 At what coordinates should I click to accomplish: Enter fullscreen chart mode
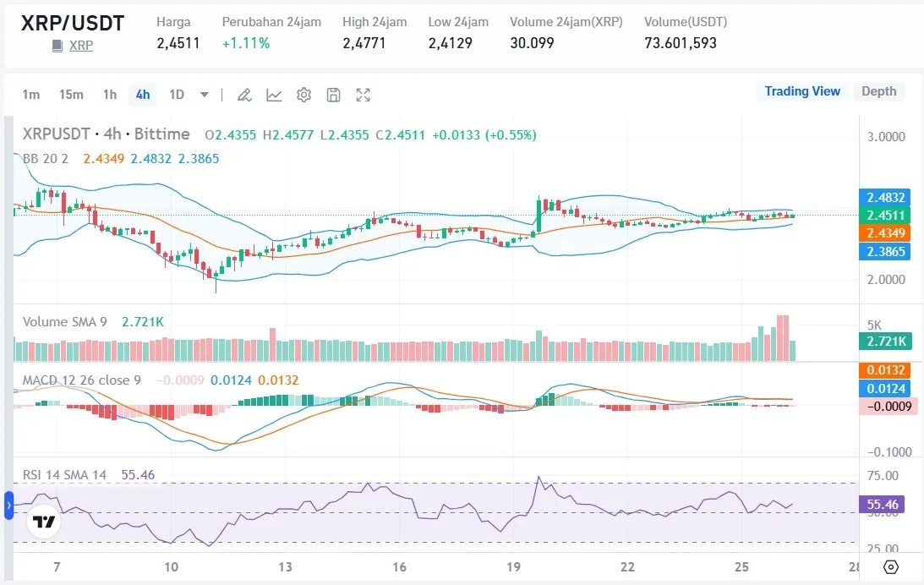click(363, 95)
